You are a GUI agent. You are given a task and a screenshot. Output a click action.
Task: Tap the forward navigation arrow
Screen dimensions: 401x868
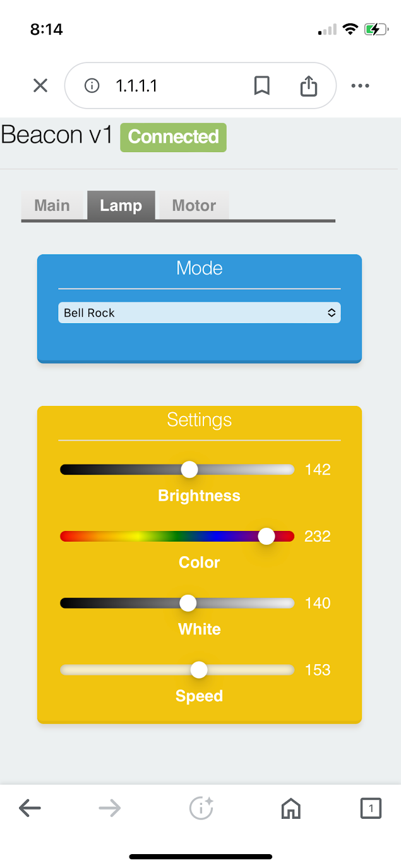click(x=110, y=808)
